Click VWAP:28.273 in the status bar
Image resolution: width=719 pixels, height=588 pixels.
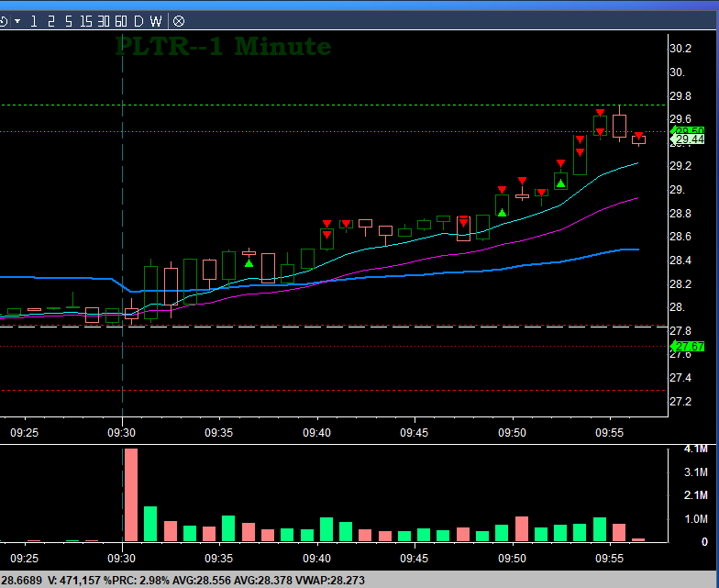pos(330,581)
